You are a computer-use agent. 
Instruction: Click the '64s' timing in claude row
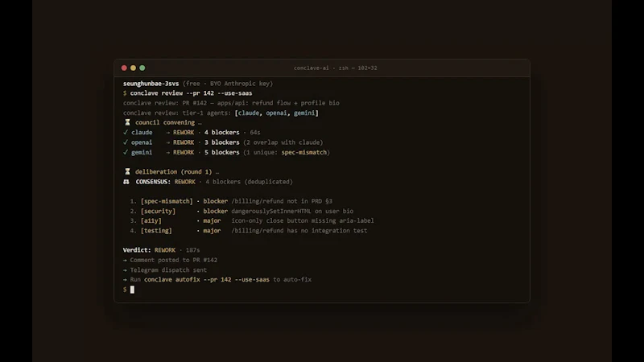tap(255, 132)
